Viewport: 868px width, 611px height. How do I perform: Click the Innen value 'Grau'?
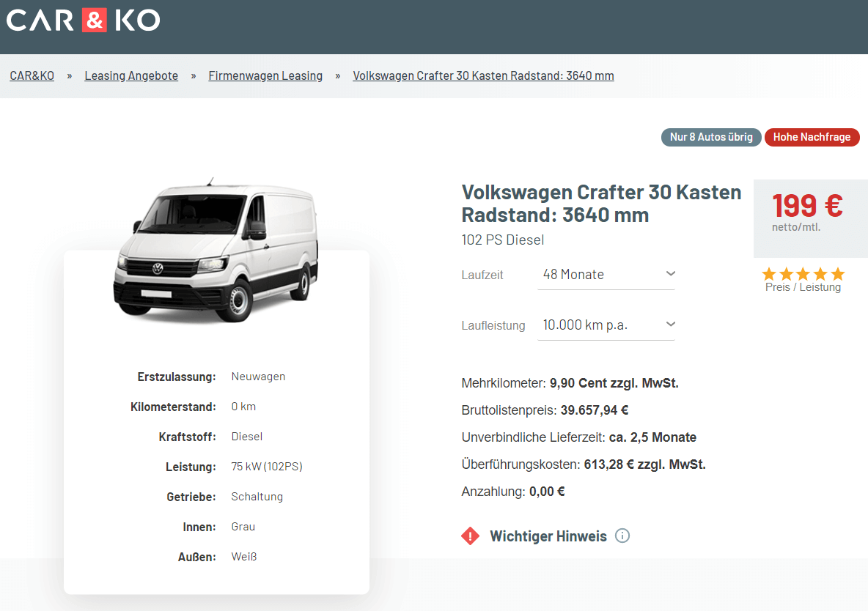click(243, 526)
